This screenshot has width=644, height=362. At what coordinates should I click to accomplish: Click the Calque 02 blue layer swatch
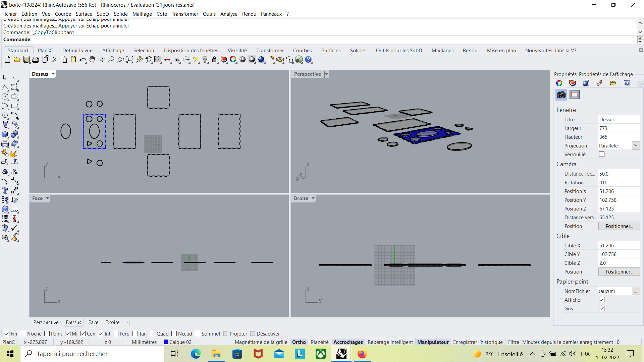[x=166, y=342]
